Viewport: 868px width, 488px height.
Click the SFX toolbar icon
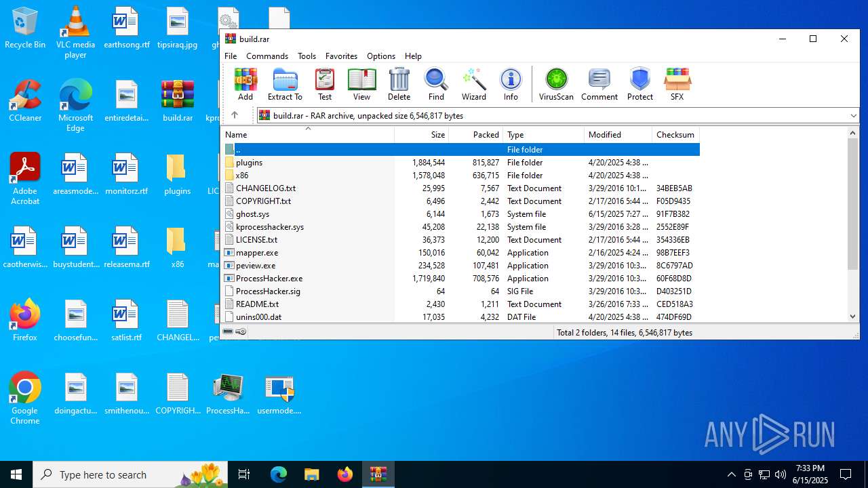tap(677, 84)
